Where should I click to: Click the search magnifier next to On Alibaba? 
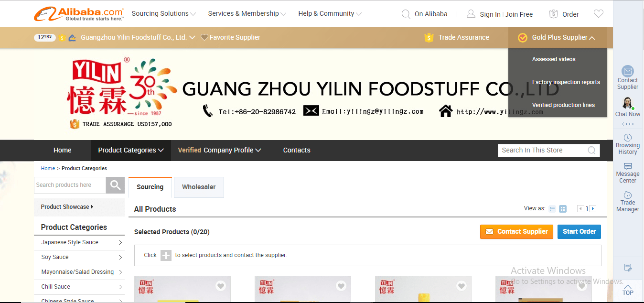tap(406, 14)
